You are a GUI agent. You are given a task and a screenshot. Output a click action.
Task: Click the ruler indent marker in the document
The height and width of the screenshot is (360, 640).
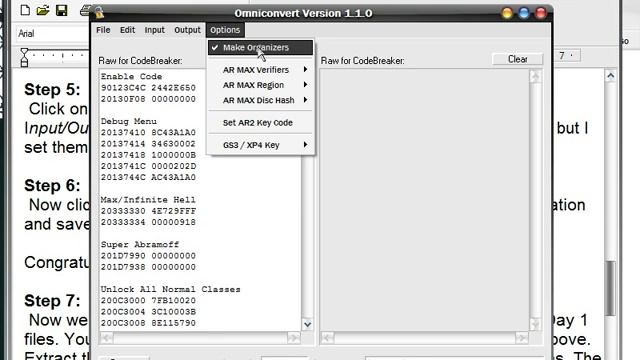click(24, 58)
